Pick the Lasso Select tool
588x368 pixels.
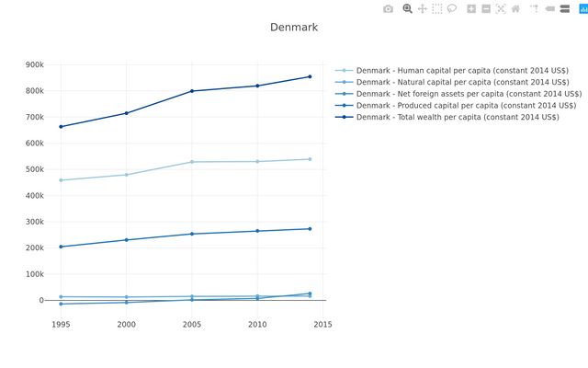452,8
